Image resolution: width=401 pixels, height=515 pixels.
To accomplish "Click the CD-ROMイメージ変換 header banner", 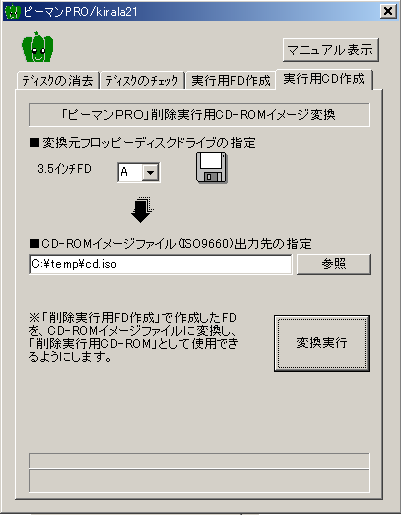I will pyautogui.click(x=199, y=115).
